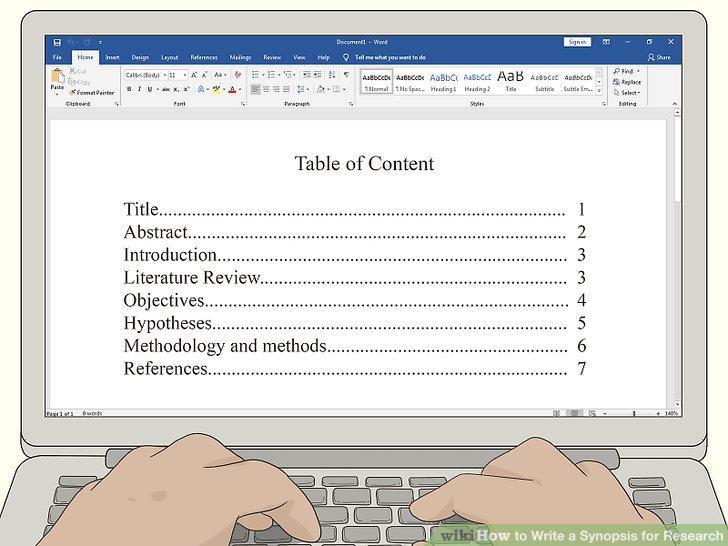This screenshot has height=546, width=728.
Task: Go to the References tab
Action: tap(204, 57)
